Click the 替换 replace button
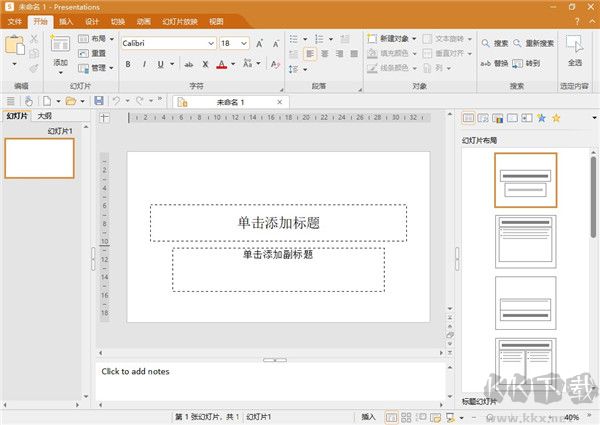Screen dimensions: 600x425 coord(494,64)
